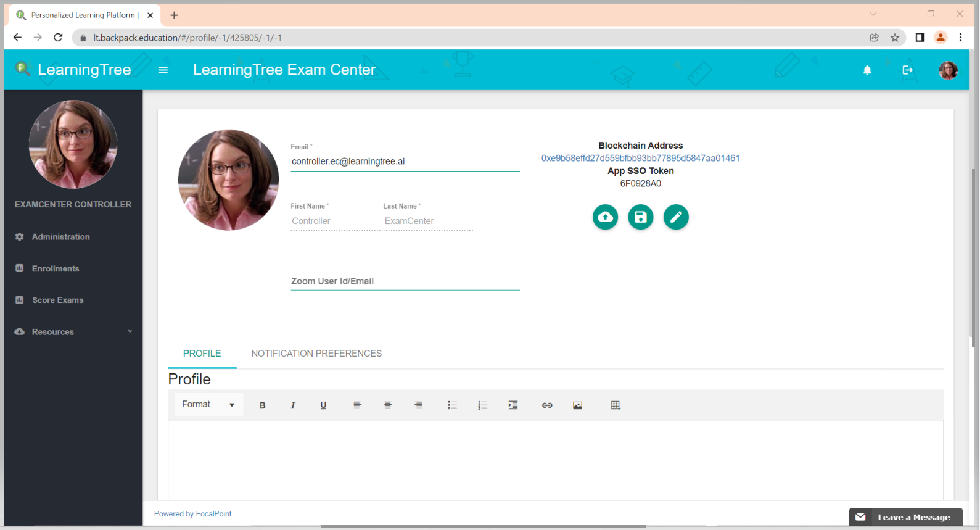Toggle the hamburger sidebar menu

163,70
